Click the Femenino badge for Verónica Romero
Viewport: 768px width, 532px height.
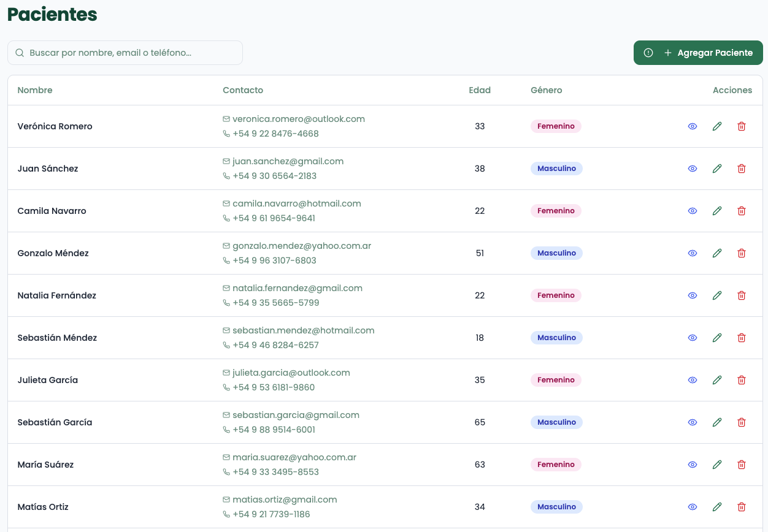[556, 126]
